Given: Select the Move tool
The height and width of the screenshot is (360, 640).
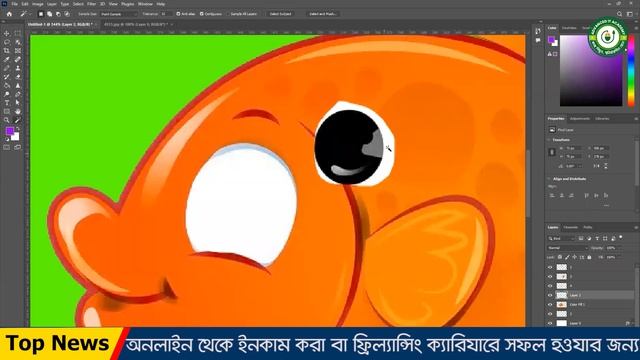Looking at the screenshot, I should 7,33.
